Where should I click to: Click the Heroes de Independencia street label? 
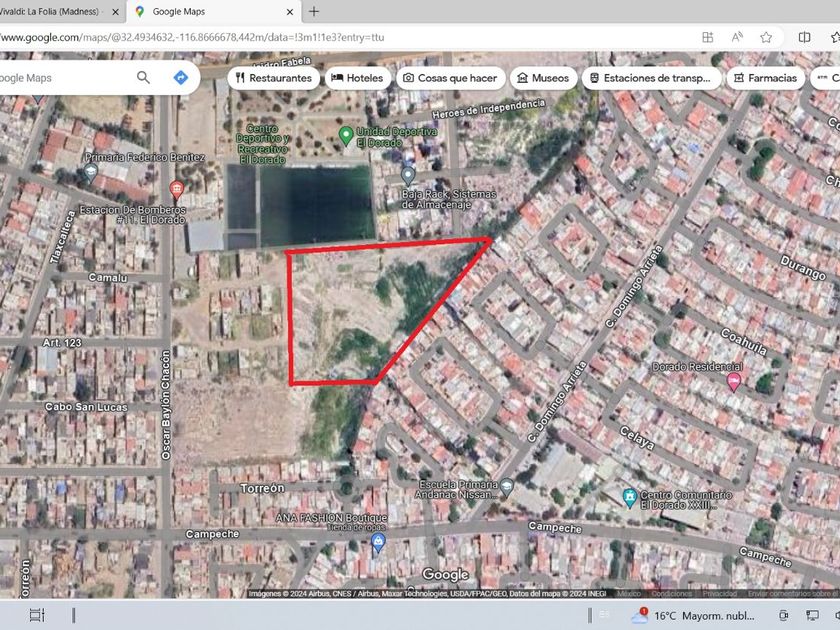[489, 109]
